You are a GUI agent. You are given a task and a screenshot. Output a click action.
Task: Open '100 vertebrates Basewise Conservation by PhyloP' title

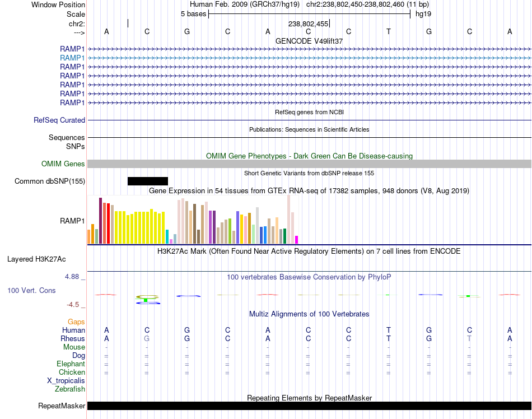pyautogui.click(x=309, y=277)
